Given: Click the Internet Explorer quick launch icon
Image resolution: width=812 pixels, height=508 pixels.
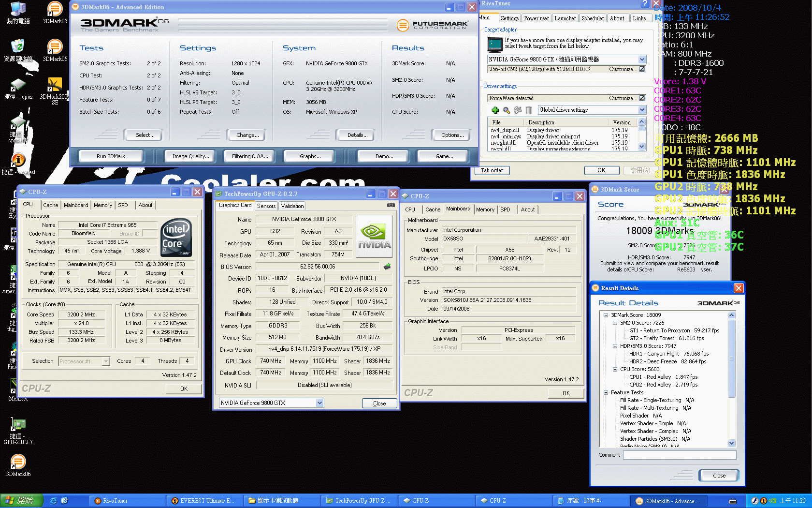Looking at the screenshot, I should 54,501.
